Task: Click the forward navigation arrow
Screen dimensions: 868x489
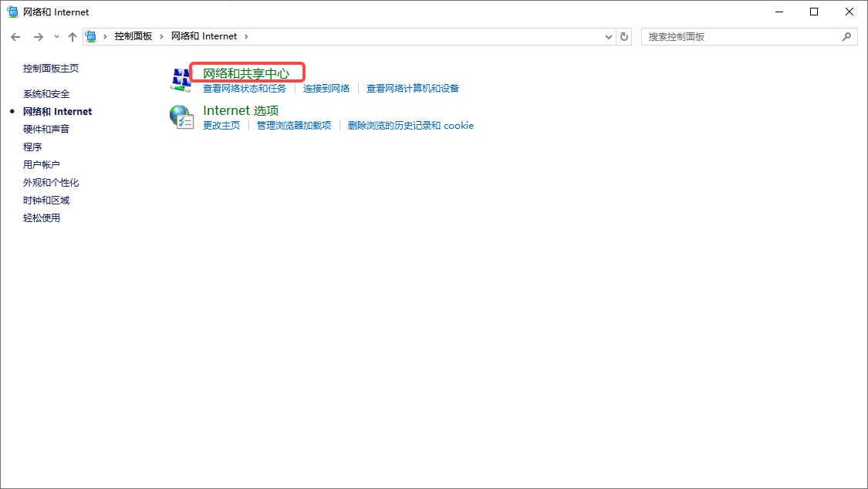Action: [38, 37]
